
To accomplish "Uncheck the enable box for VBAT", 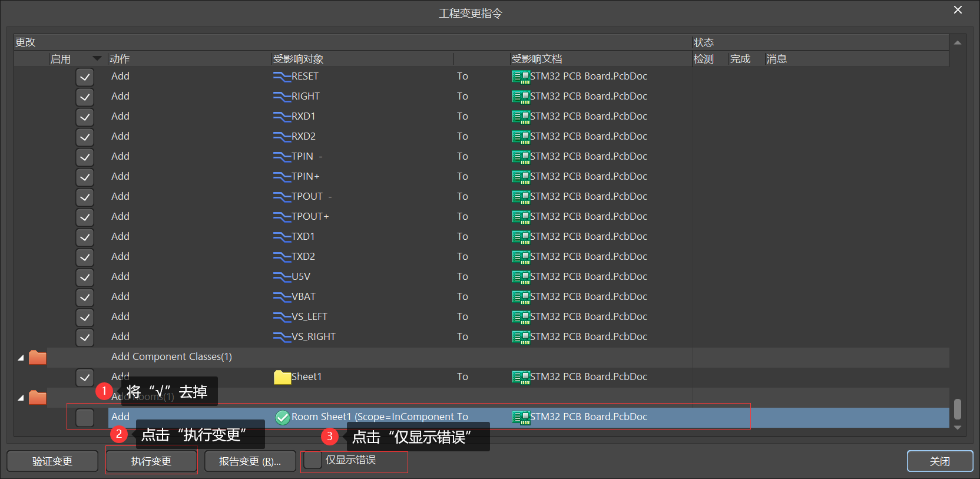I will pos(85,298).
